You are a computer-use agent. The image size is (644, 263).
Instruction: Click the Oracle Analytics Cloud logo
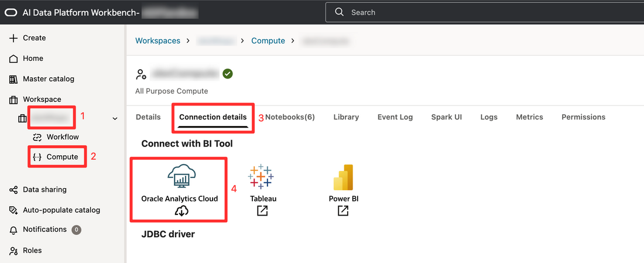pyautogui.click(x=181, y=176)
